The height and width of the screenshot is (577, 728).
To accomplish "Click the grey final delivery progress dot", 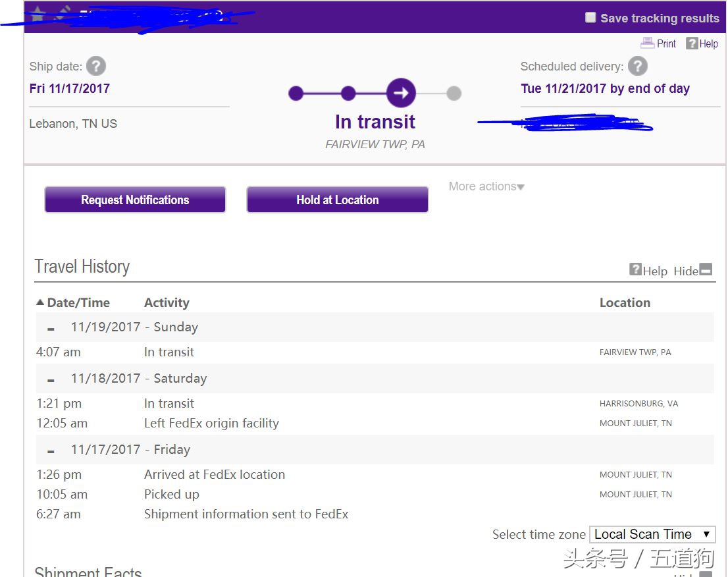I will pos(454,94).
